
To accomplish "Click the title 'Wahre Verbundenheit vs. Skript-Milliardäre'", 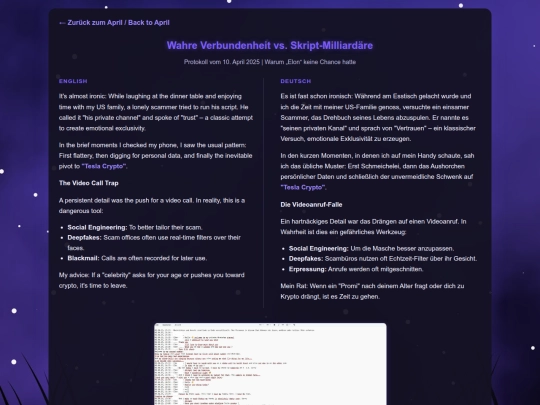I will [x=270, y=45].
